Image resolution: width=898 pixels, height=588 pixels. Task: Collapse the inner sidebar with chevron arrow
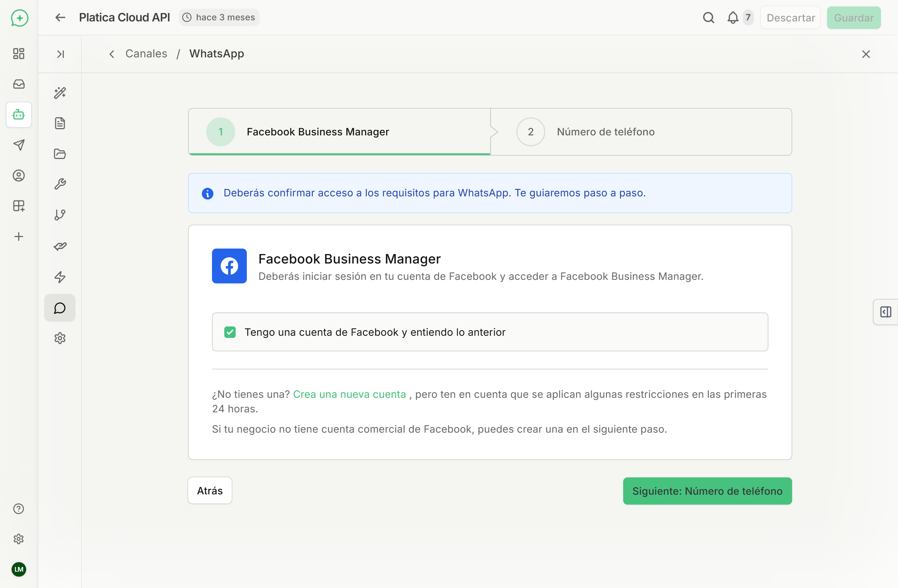click(x=60, y=54)
